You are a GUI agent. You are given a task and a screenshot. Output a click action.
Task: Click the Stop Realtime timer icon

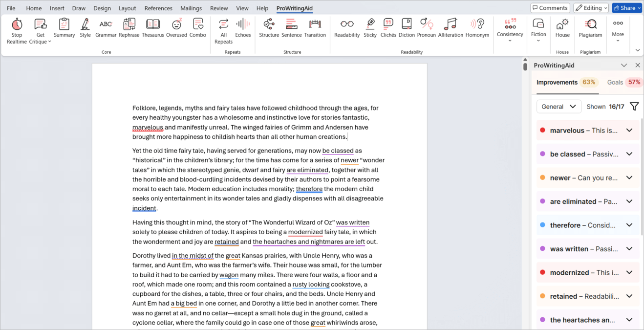pos(17,24)
